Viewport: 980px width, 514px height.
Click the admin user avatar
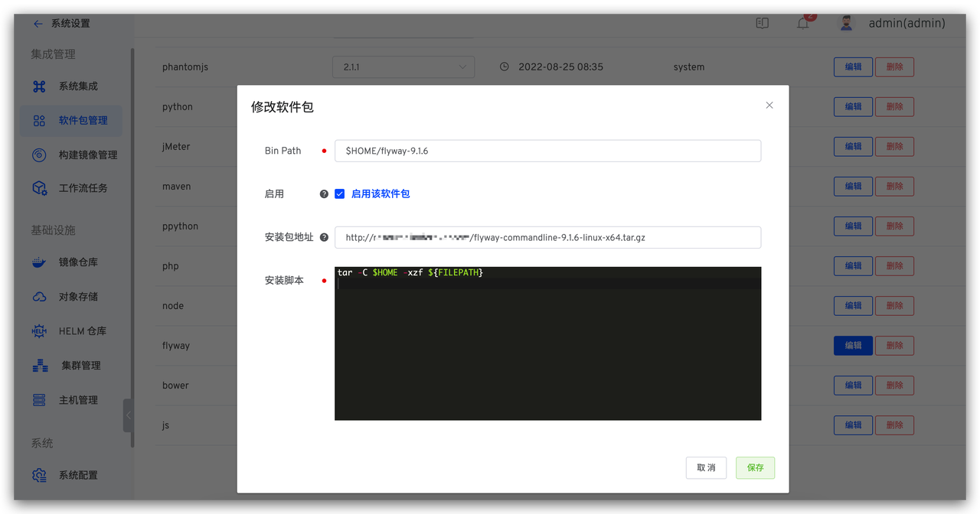point(846,23)
